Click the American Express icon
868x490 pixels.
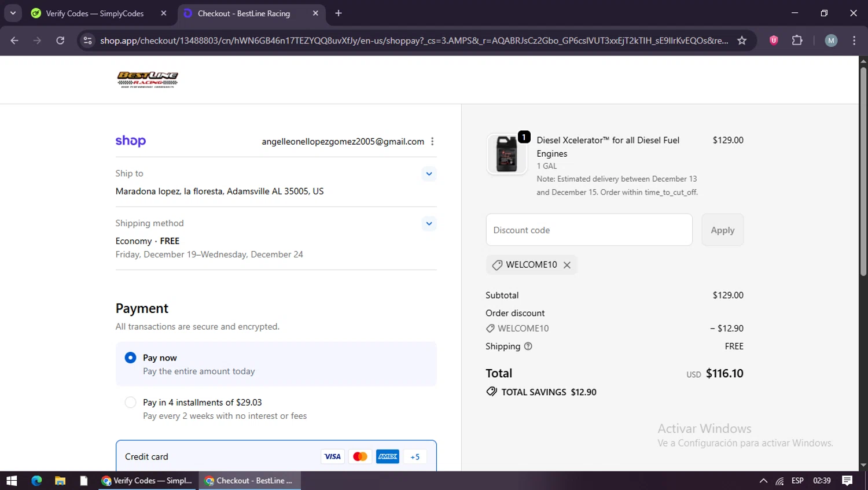click(388, 456)
